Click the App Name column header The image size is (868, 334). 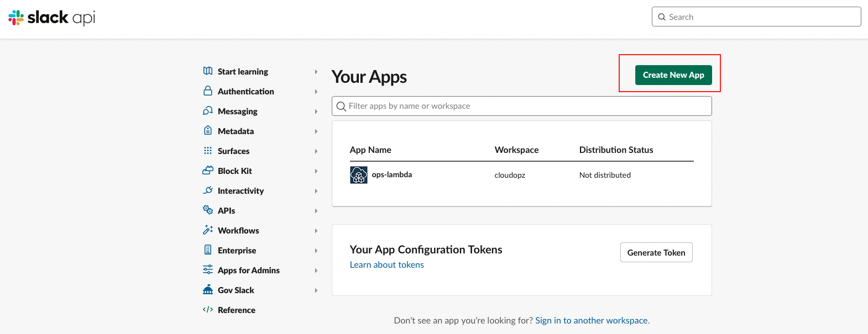pyautogui.click(x=370, y=150)
